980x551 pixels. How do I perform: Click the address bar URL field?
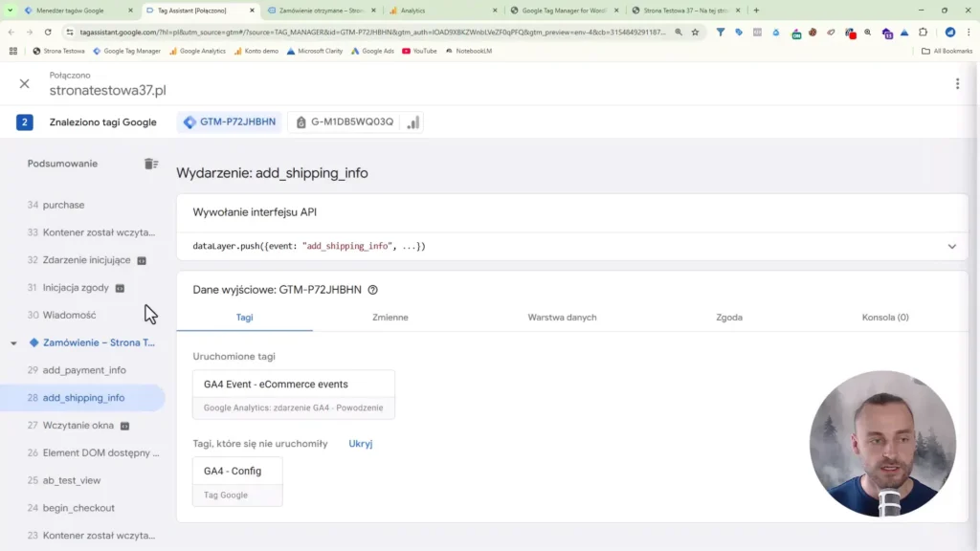(373, 32)
